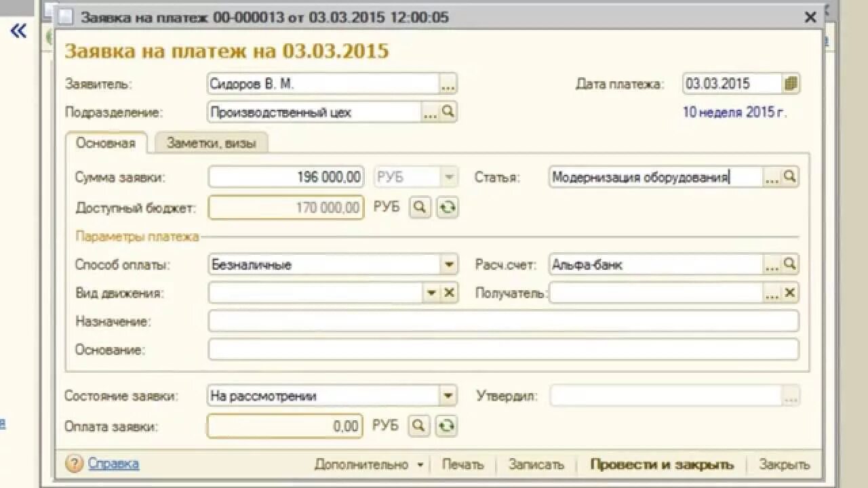Choose Расч.счет via ellipsis button
Viewport: 868px width, 488px height.
(772, 264)
